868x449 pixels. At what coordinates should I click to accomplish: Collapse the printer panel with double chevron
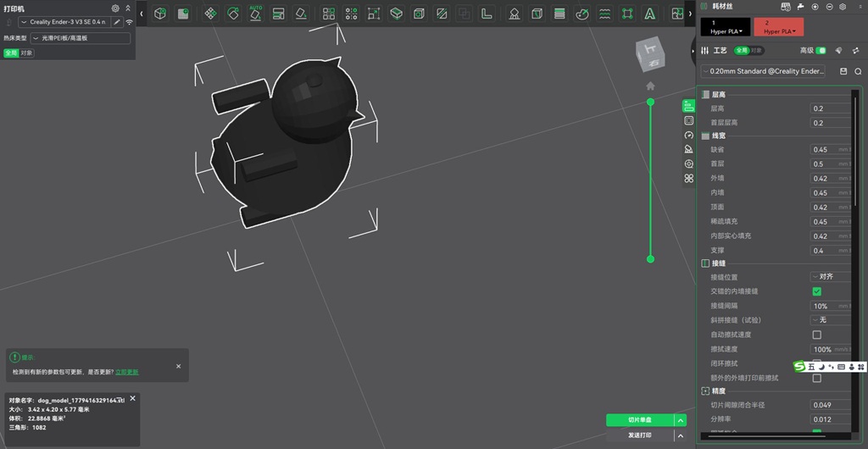(129, 8)
